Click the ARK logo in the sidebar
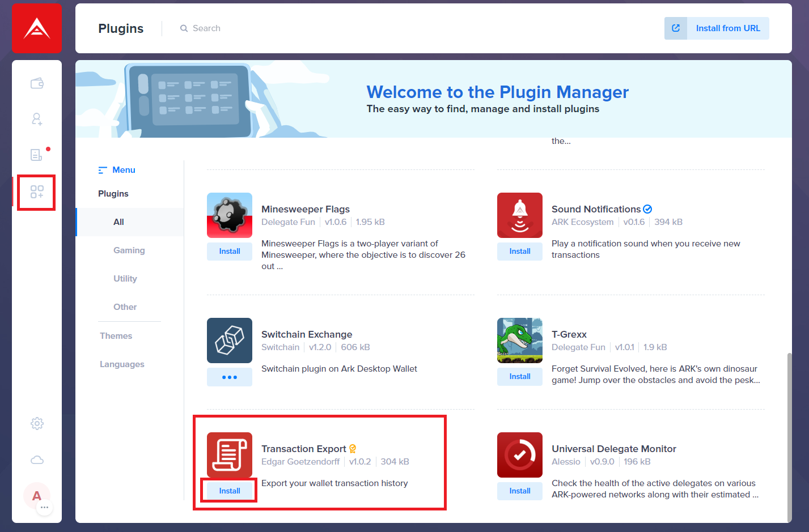 37,28
